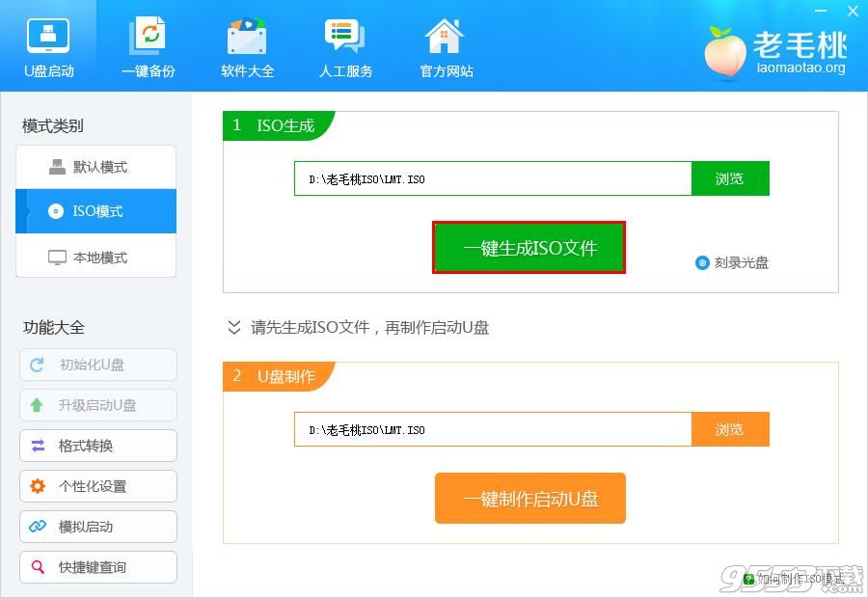Screen dimensions: 868x598
Task: Browse for the ISO output path
Action: click(730, 178)
